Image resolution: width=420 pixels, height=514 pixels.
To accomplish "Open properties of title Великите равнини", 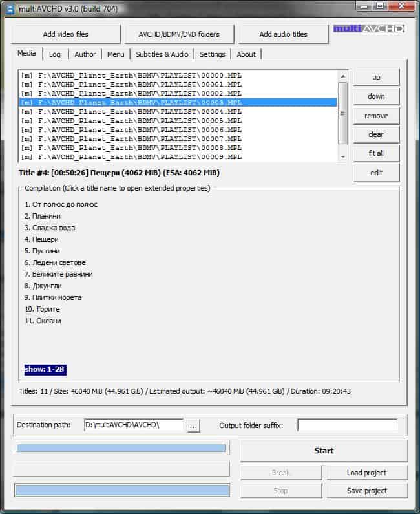I will [x=59, y=274].
